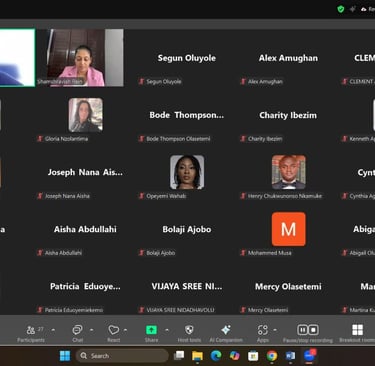Open the Chat panel

tap(77, 334)
